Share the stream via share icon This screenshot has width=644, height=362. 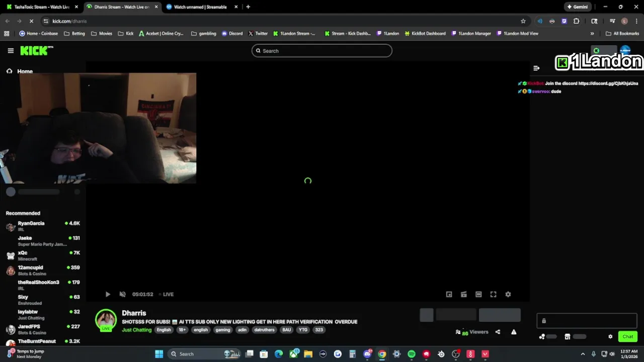498,332
